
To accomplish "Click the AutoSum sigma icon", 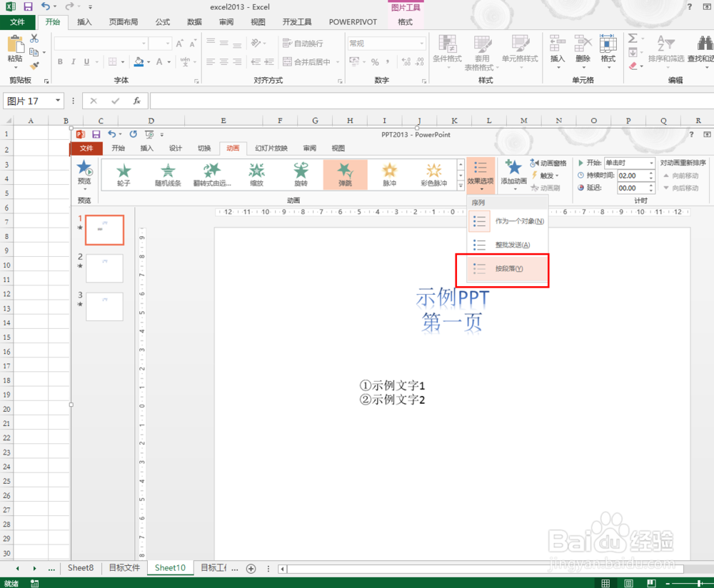I will 633,39.
